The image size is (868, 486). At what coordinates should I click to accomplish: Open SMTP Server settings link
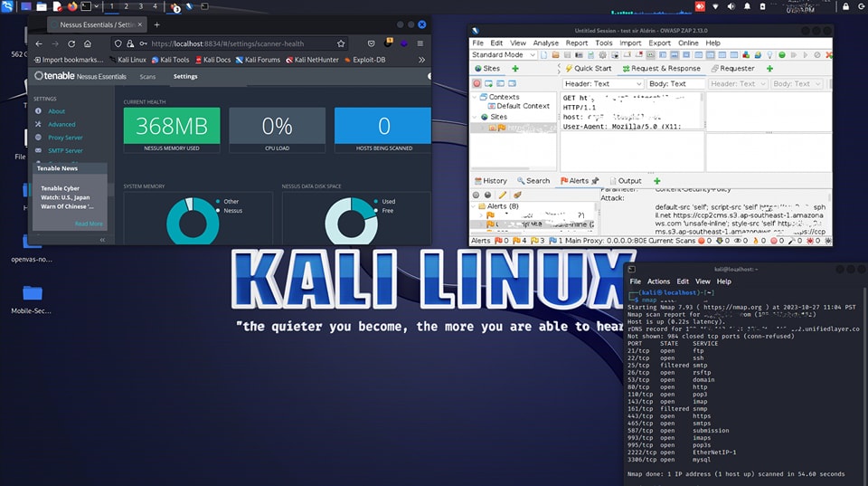coord(65,151)
